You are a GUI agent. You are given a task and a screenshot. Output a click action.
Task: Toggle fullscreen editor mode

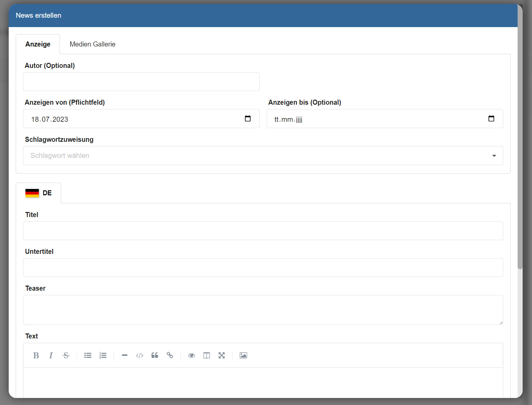point(221,356)
